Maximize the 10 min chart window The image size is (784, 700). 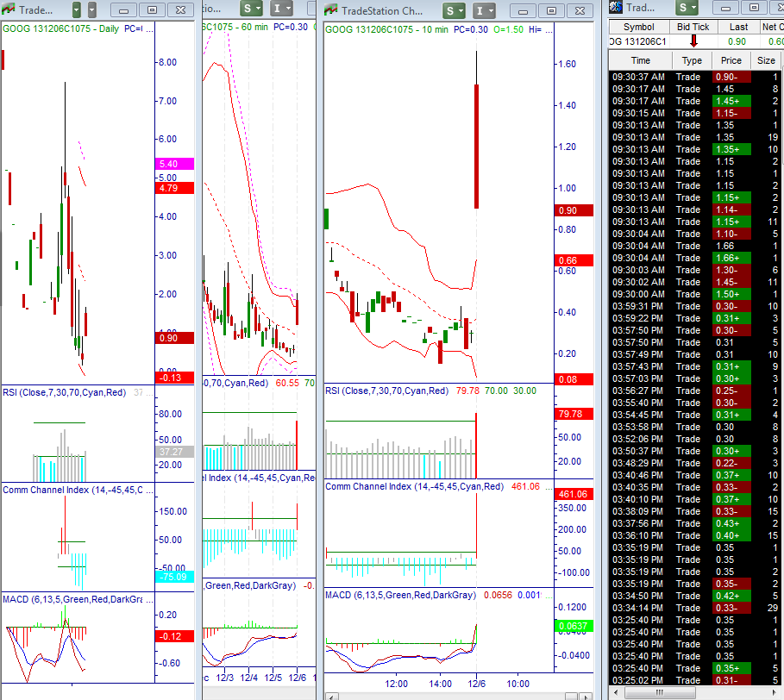coord(551,11)
